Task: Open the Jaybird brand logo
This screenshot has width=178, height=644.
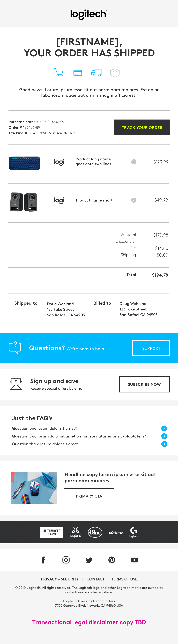Action: (75, 532)
